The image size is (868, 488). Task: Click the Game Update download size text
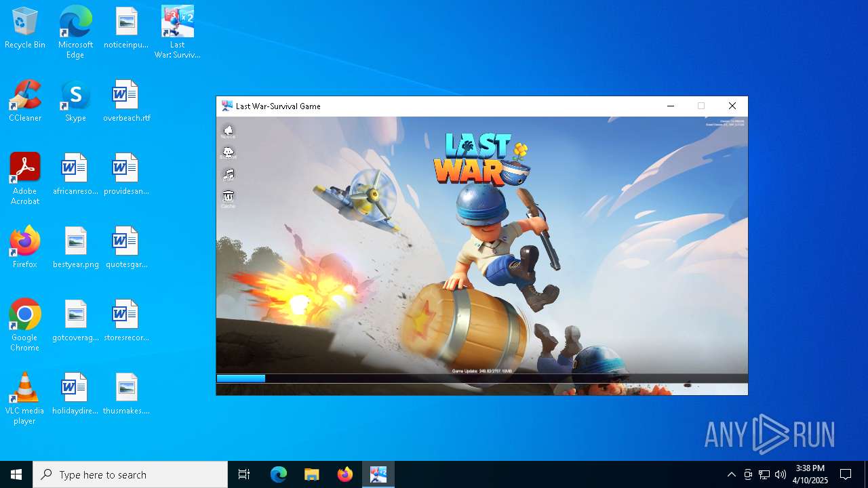click(482, 371)
